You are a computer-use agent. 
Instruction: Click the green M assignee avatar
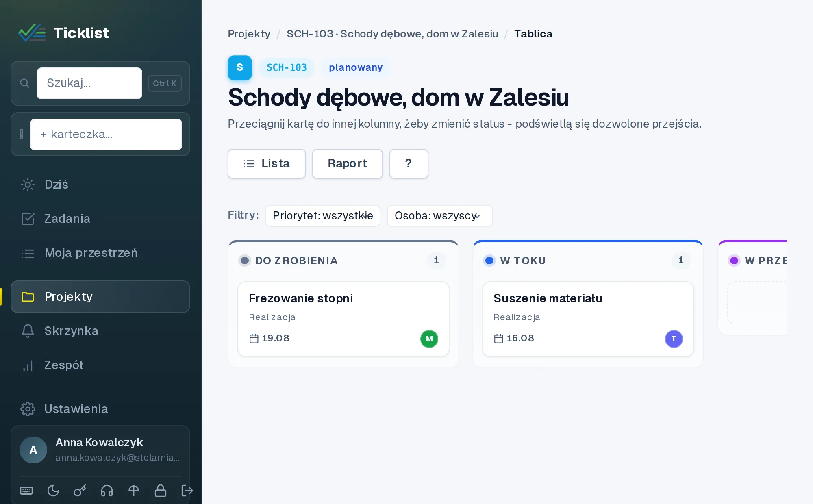pos(429,339)
